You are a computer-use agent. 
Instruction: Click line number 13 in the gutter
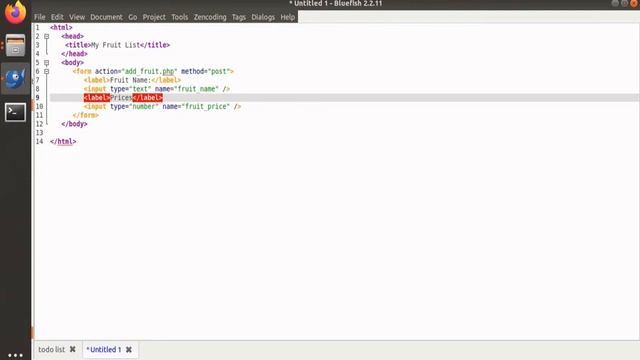pyautogui.click(x=39, y=133)
